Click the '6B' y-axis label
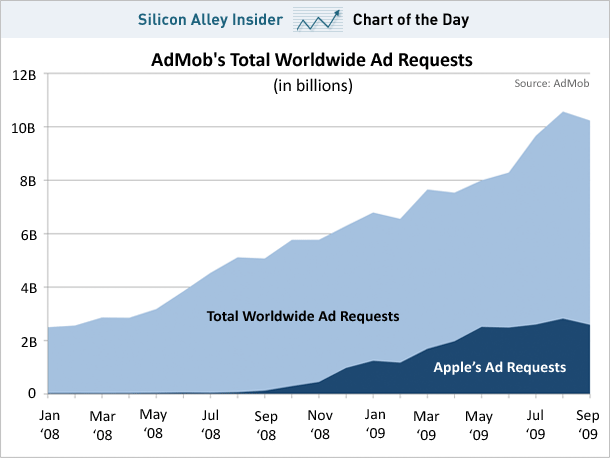Viewport: 610px width, 458px height. pos(29,235)
